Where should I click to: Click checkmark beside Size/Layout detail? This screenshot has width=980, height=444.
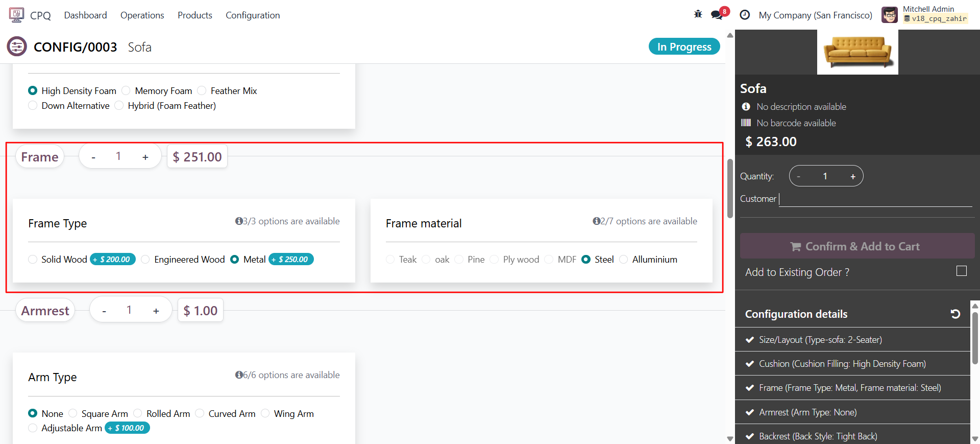tap(750, 340)
